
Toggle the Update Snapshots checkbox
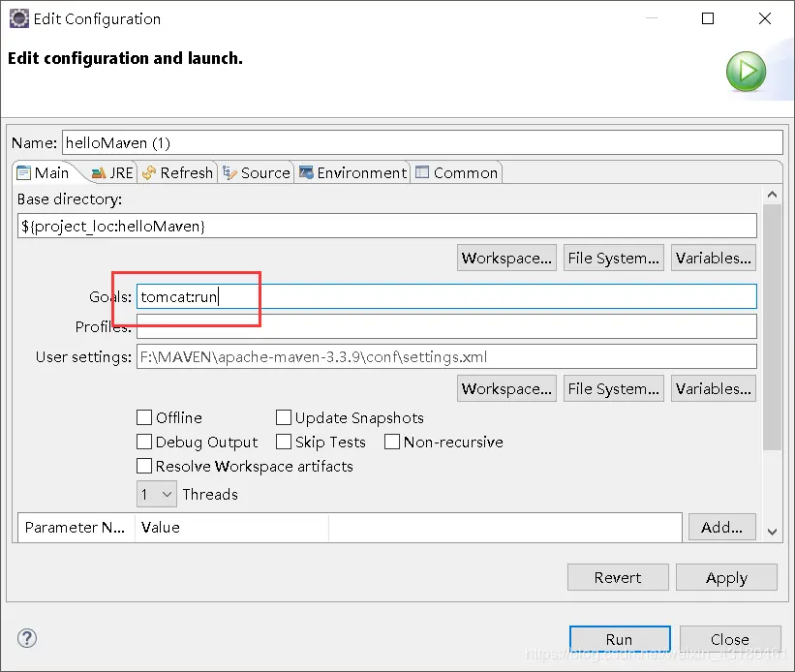click(x=284, y=417)
